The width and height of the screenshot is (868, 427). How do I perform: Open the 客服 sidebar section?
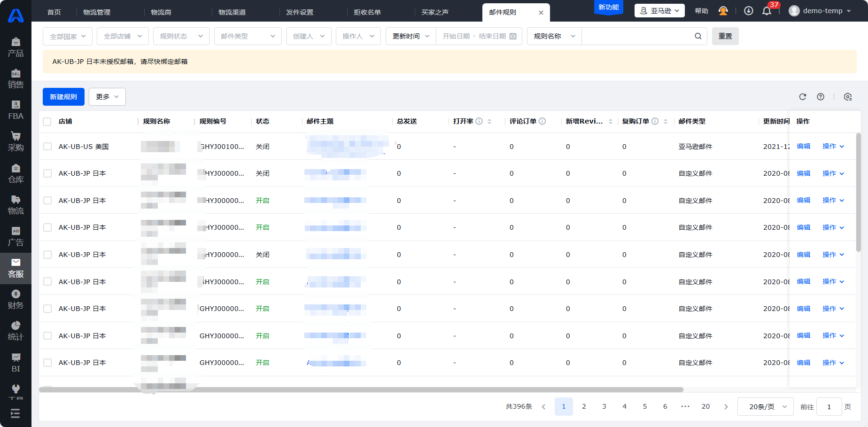[x=15, y=268]
